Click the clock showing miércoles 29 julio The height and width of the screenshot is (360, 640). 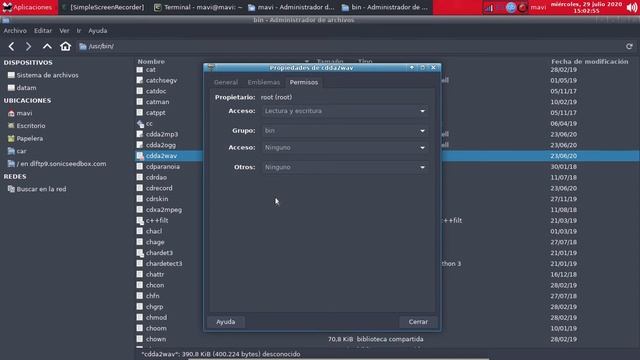[586, 7]
